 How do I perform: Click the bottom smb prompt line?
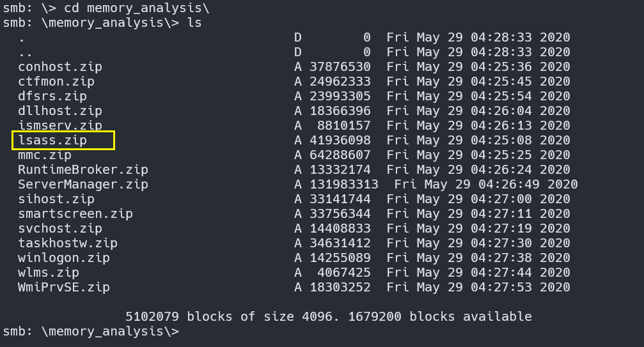point(90,332)
